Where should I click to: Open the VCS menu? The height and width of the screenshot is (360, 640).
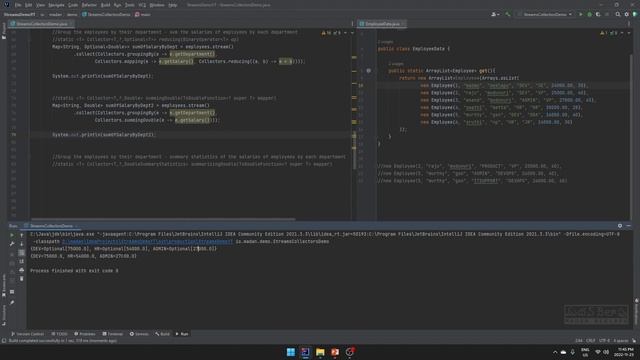(x=142, y=5)
